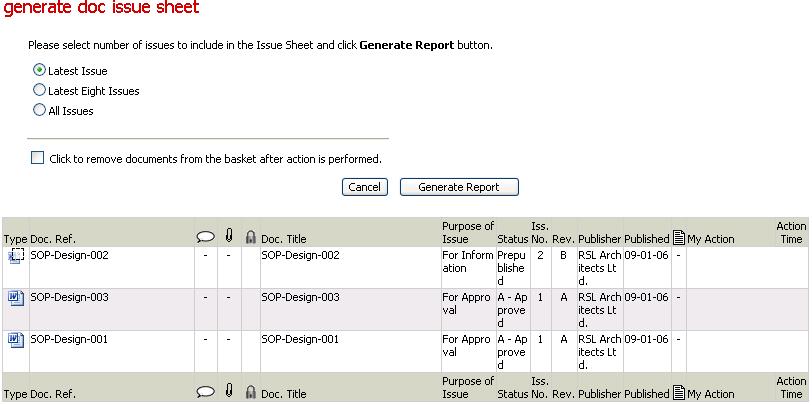Choose the All Issues radio button

point(39,110)
